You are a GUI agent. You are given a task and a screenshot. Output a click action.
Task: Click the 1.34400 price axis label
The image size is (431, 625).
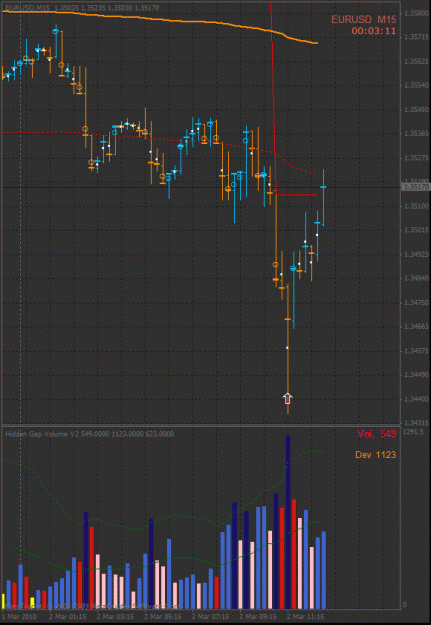(415, 399)
